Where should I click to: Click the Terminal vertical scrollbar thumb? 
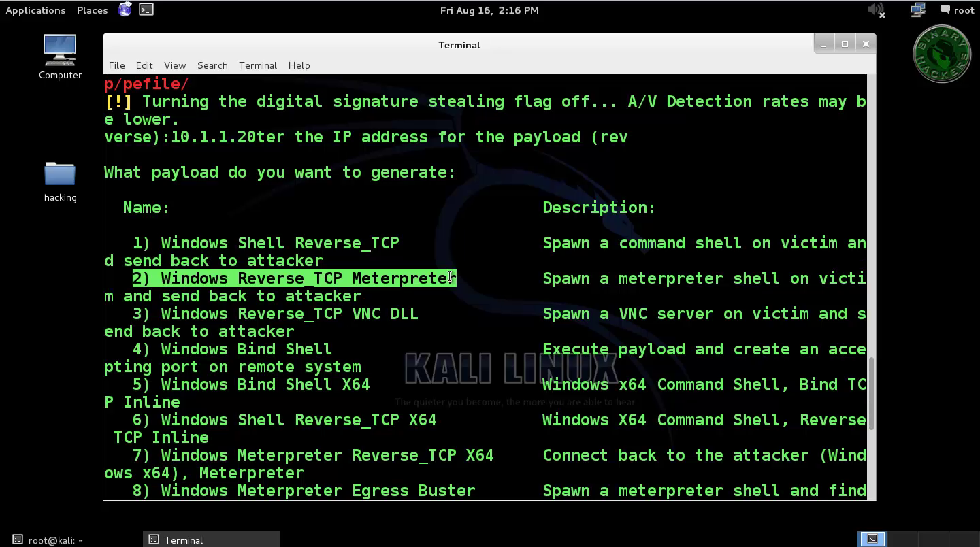click(x=871, y=393)
